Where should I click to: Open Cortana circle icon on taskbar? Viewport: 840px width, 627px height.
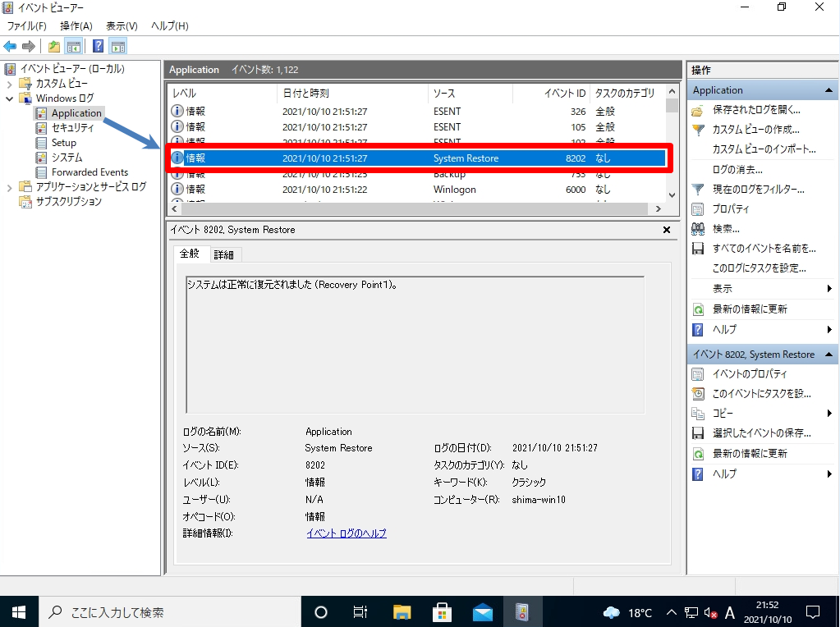320,611
